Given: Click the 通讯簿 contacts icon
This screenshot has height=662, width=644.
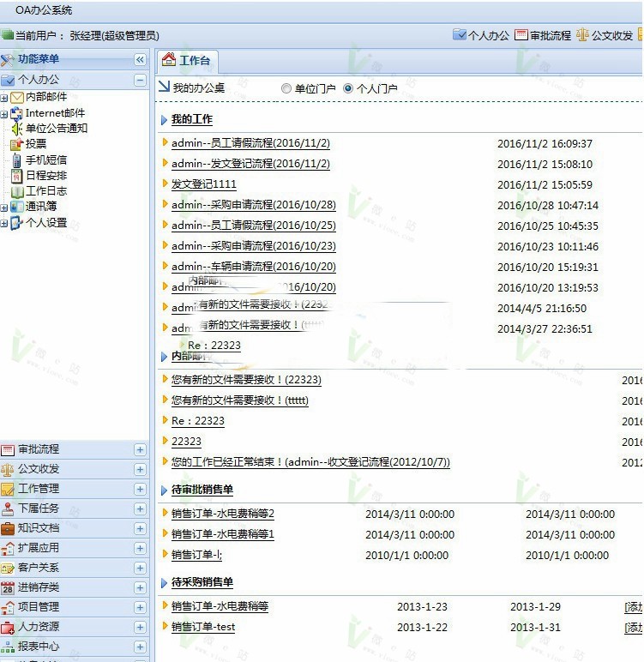Looking at the screenshot, I should 16,207.
